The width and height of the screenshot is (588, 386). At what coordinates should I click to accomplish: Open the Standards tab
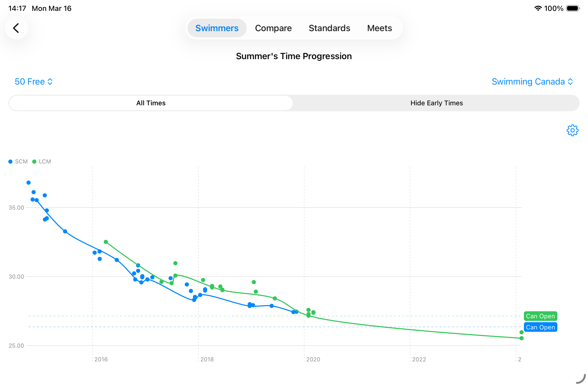click(x=329, y=28)
